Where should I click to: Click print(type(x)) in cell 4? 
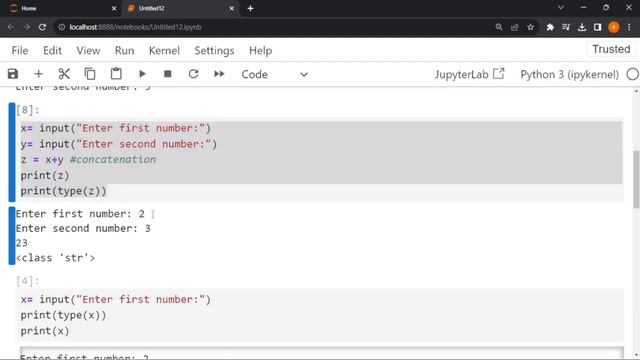pyautogui.click(x=63, y=315)
